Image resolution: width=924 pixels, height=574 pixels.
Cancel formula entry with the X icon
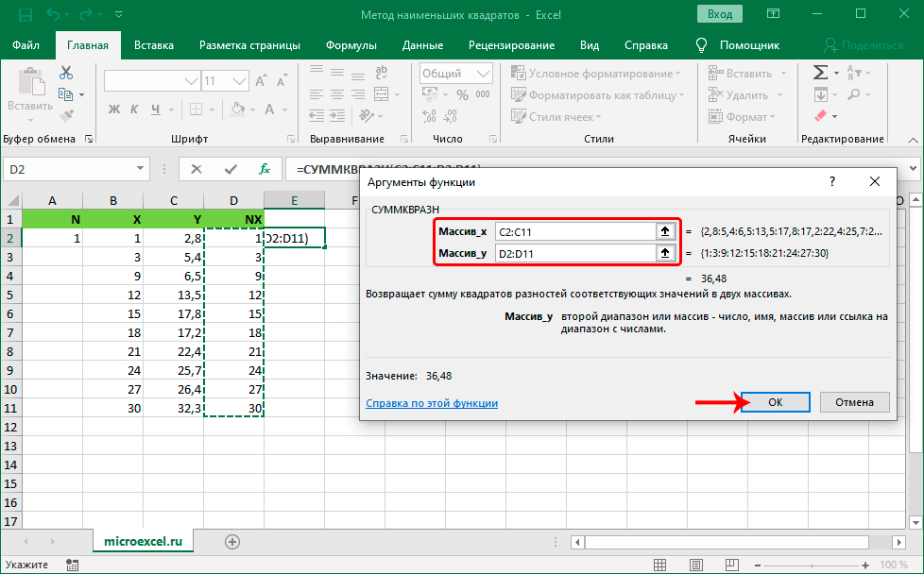click(x=196, y=169)
